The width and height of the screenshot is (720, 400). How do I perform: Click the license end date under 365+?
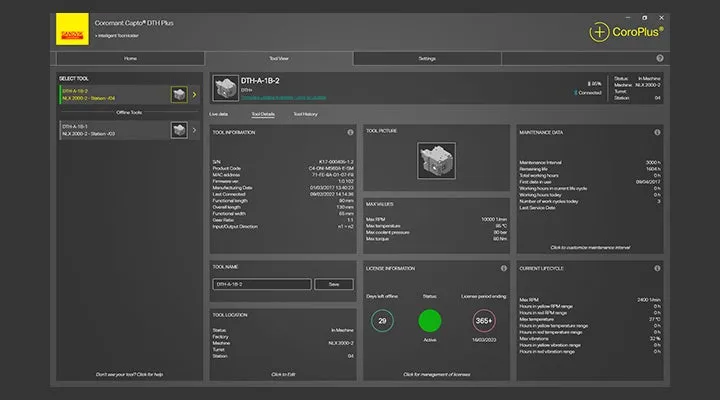coord(484,340)
